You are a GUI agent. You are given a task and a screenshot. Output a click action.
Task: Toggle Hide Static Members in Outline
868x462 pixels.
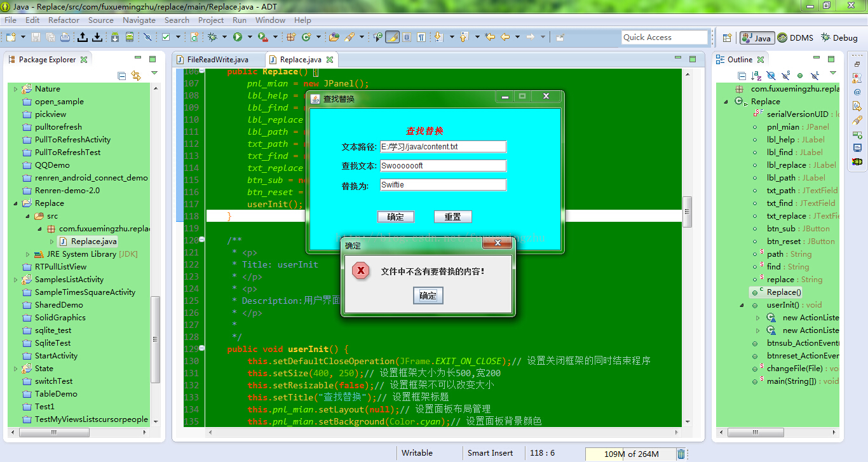(x=786, y=76)
